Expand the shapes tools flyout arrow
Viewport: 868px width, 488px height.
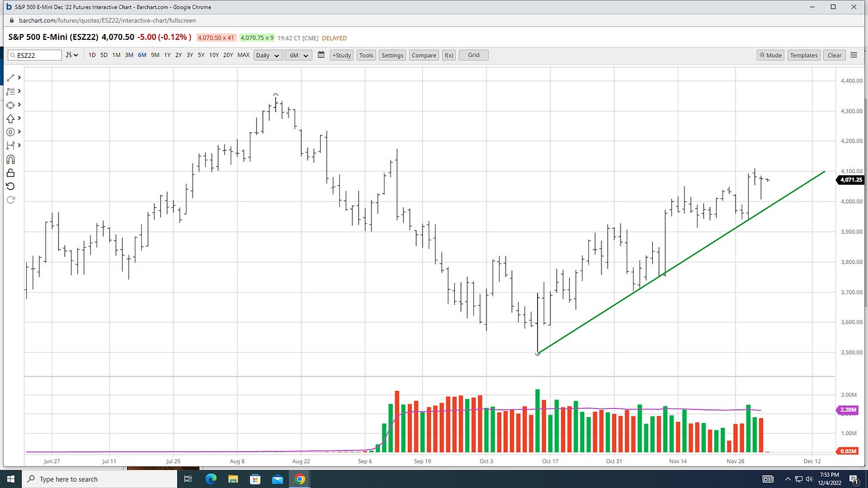[x=19, y=105]
